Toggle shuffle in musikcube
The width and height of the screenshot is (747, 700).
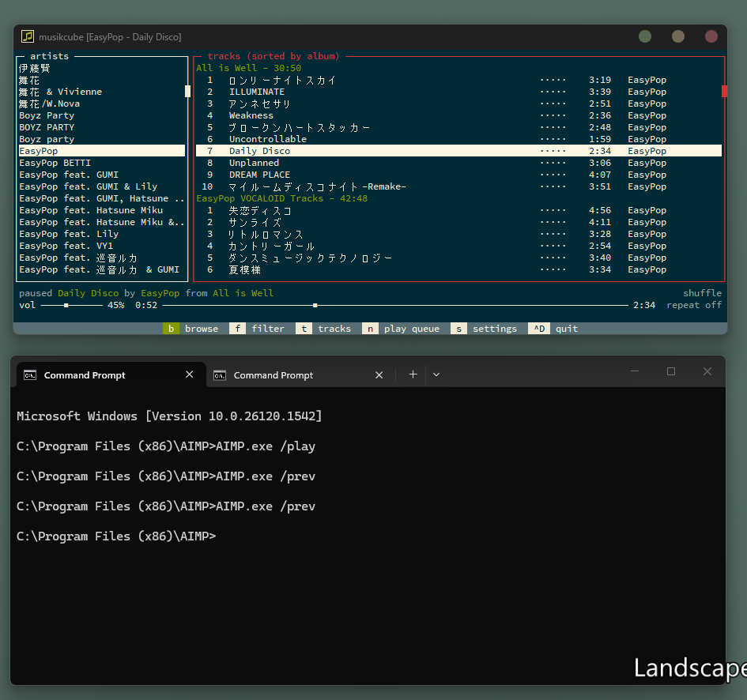coord(702,293)
